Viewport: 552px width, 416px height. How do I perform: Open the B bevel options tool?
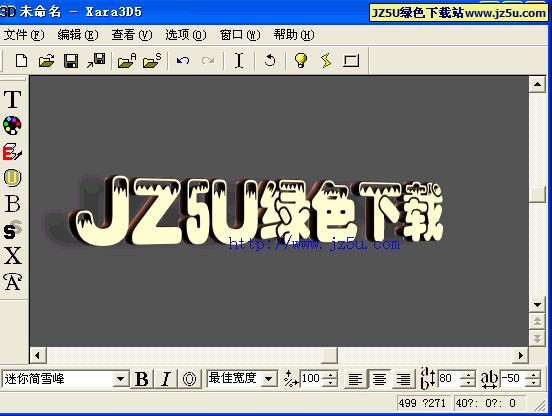[x=13, y=204]
